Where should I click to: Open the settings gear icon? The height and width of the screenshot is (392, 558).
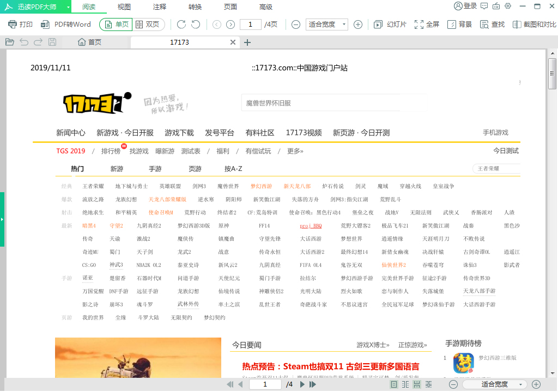point(508,7)
